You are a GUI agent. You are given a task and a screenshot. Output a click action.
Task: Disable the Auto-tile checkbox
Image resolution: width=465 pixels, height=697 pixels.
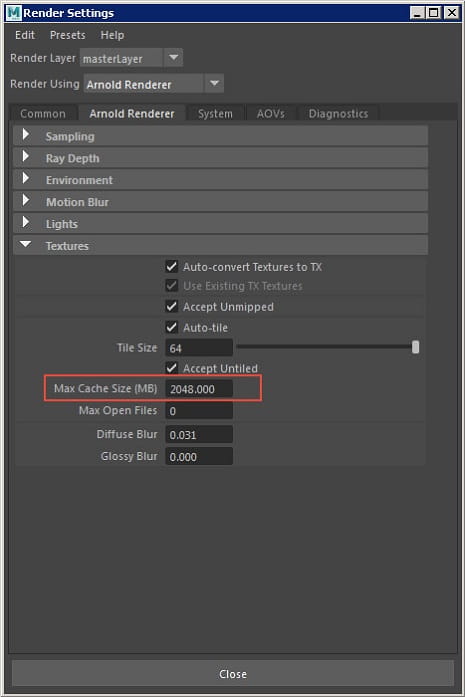click(172, 327)
